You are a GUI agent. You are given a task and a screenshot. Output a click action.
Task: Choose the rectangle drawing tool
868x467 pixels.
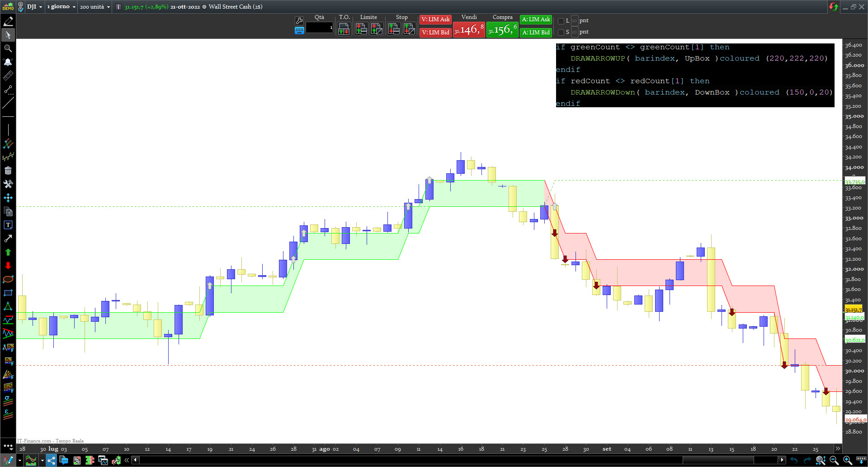(8, 293)
